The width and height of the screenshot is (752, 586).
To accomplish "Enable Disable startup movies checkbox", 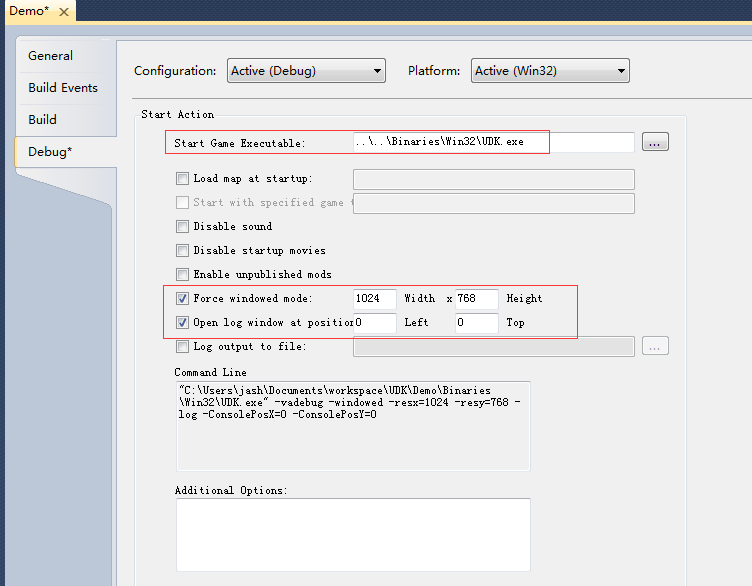I will [182, 251].
